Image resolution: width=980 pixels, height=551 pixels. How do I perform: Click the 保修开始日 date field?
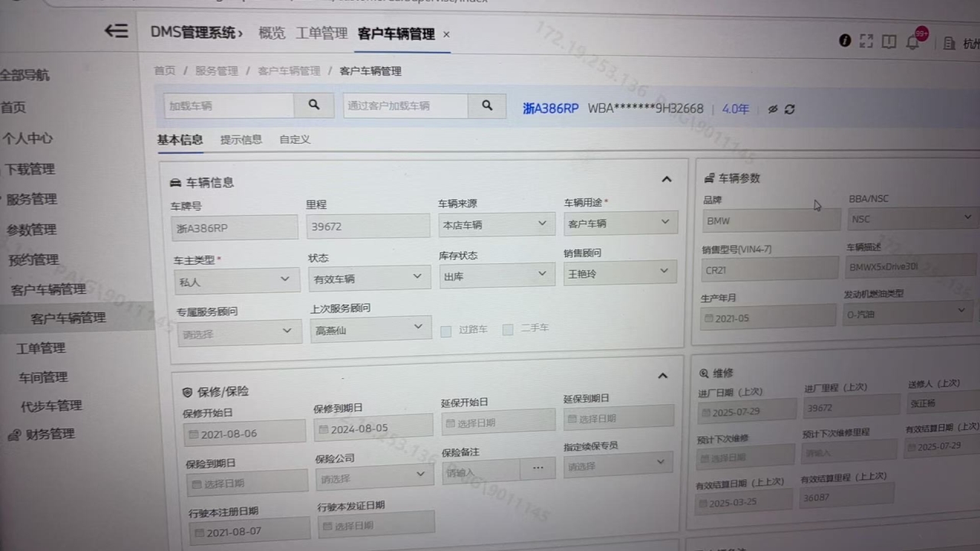coord(244,434)
